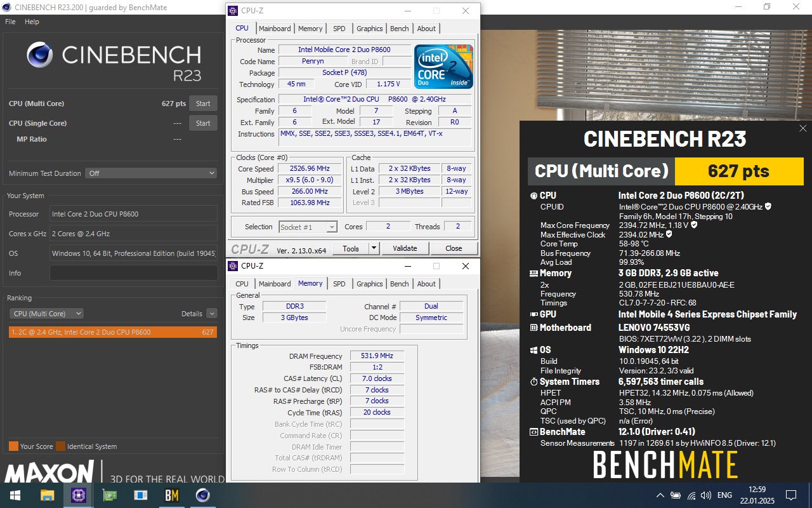Switch to Memory tab in the upper CPU-Z window

[x=310, y=29]
